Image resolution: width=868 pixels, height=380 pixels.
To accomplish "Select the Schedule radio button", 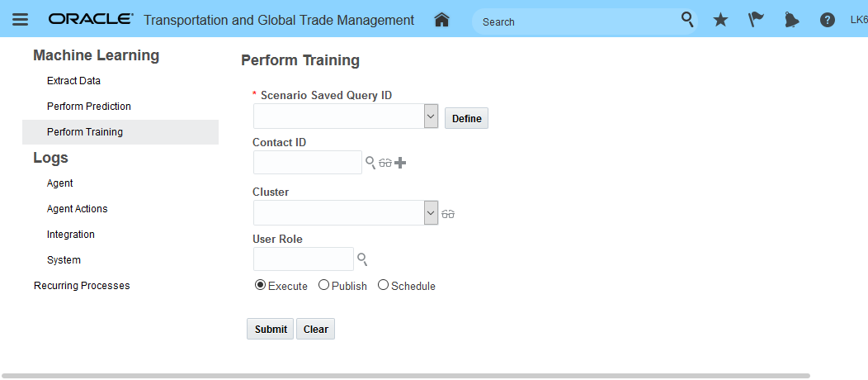I will point(383,285).
